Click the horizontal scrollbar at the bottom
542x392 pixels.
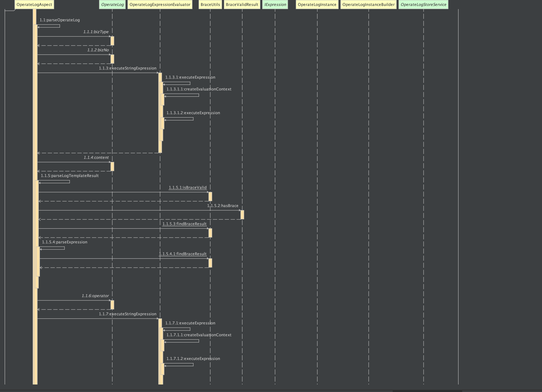coord(427,391)
